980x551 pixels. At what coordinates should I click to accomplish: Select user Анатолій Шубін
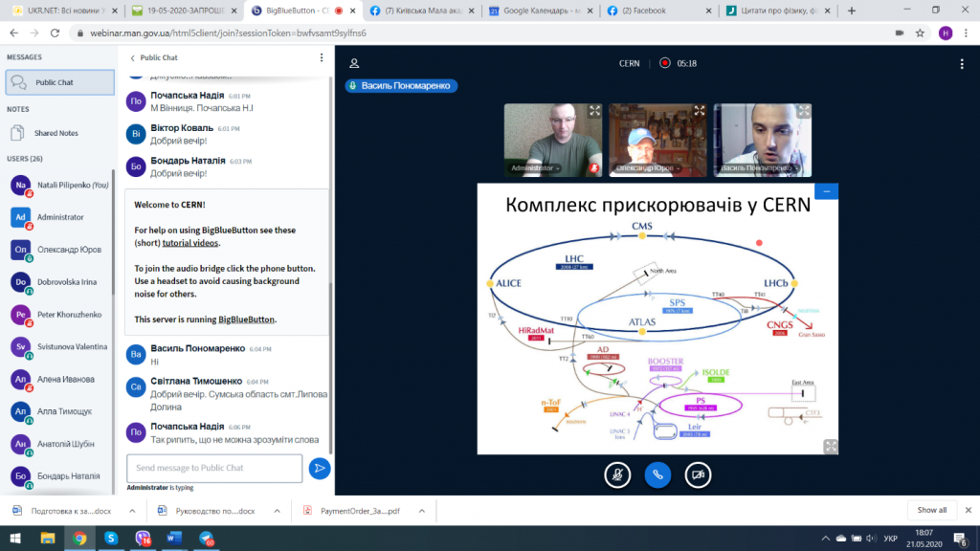[x=60, y=444]
